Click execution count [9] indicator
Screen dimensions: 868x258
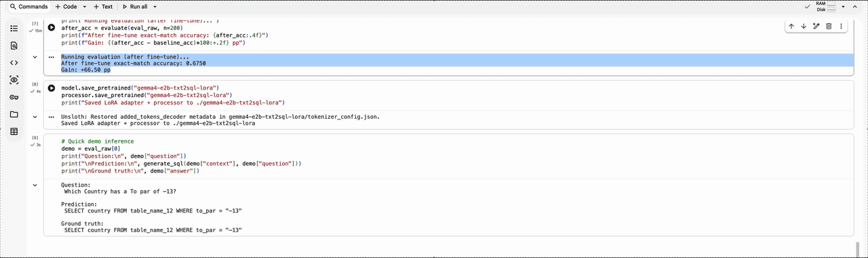pyautogui.click(x=35, y=138)
